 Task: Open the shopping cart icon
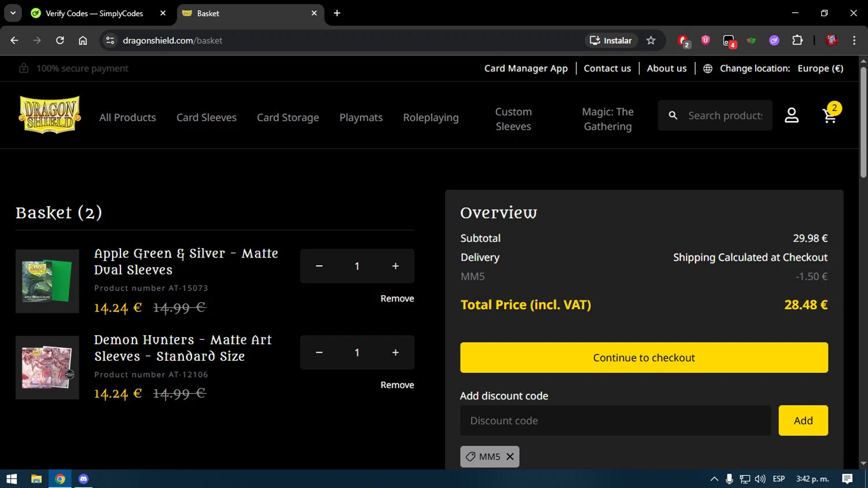pos(830,116)
